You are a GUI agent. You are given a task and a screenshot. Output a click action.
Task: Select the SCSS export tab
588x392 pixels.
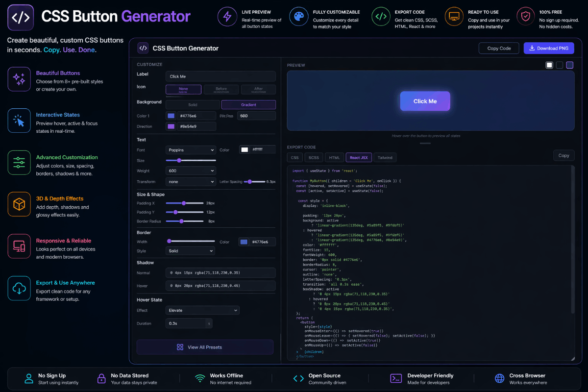[314, 157]
